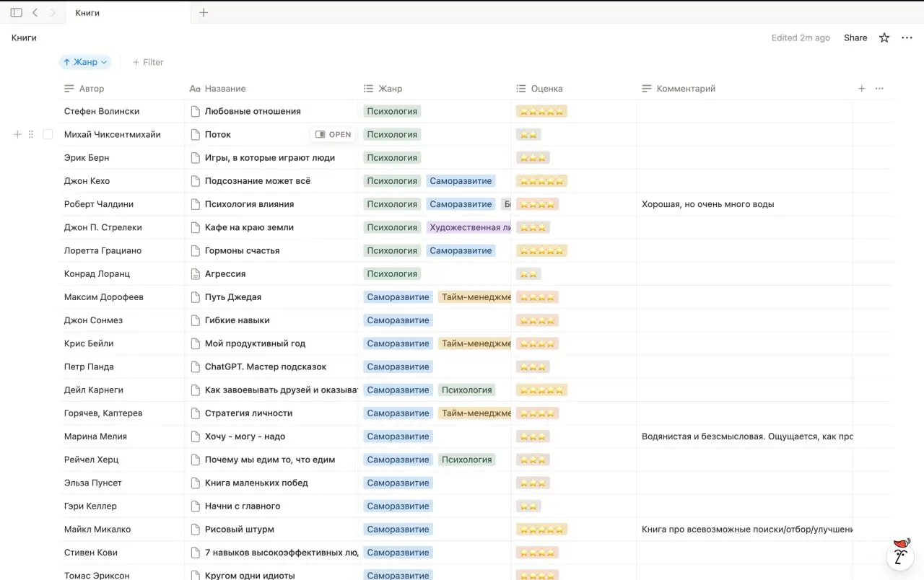The height and width of the screenshot is (580, 924).
Task: Open the table's three-dot column options
Action: click(x=879, y=89)
